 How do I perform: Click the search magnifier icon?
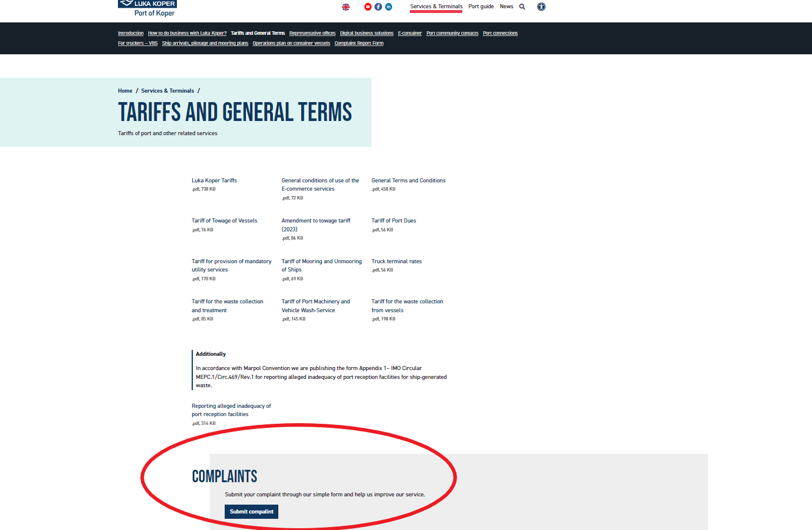[522, 6]
